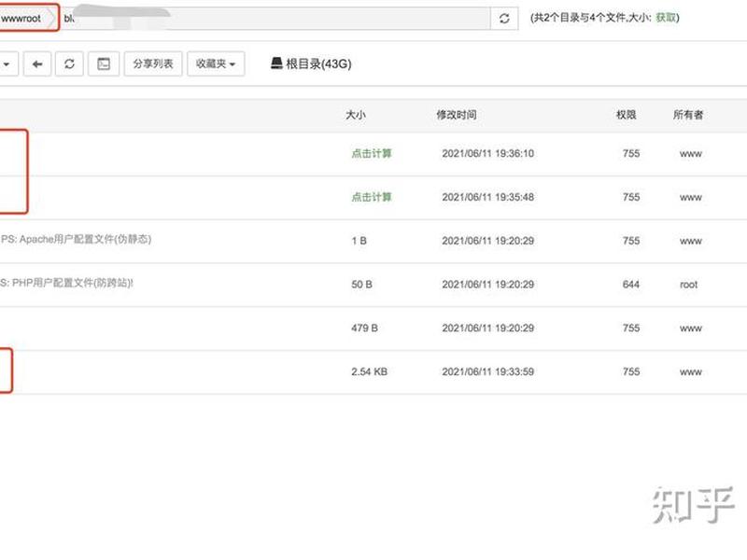747x560 pixels.
Task: Click the 1 B size cell
Action: point(359,241)
